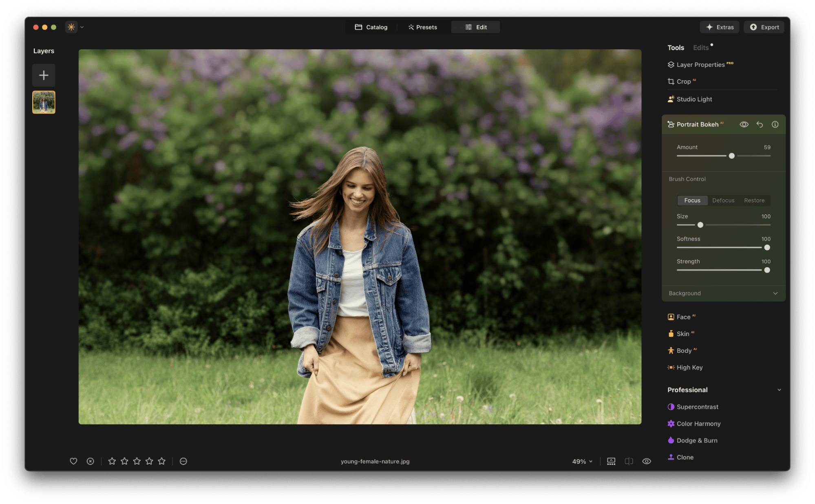Image resolution: width=815 pixels, height=504 pixels.
Task: Collapse the Professional tools group
Action: (779, 390)
